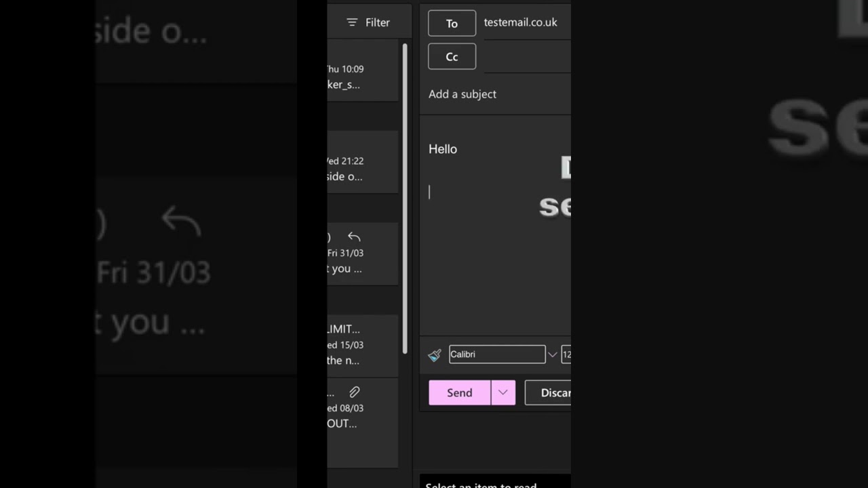Click the To recipients button

452,23
